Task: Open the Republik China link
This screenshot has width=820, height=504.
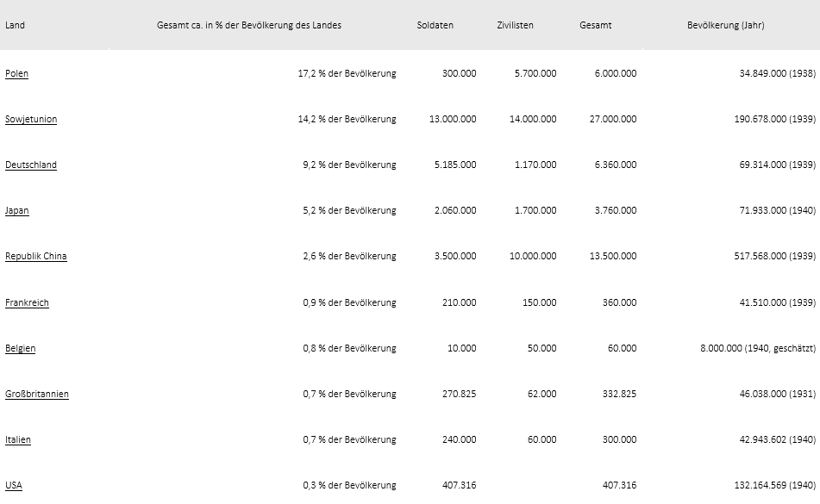Action: click(36, 257)
